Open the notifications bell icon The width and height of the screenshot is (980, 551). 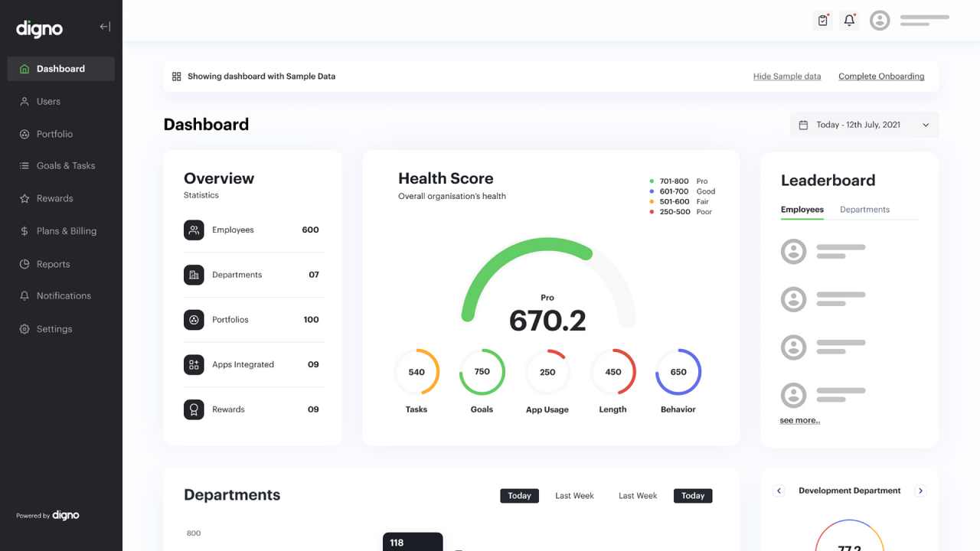click(849, 20)
